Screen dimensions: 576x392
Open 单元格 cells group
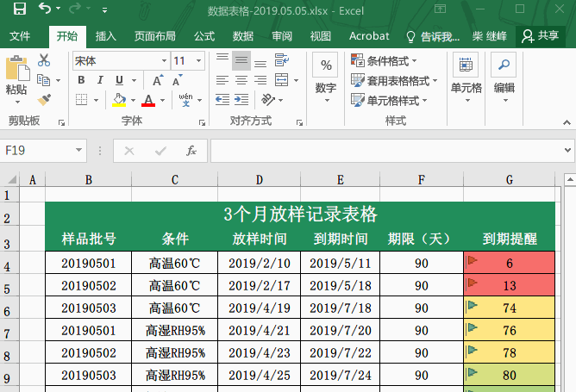pyautogui.click(x=466, y=78)
